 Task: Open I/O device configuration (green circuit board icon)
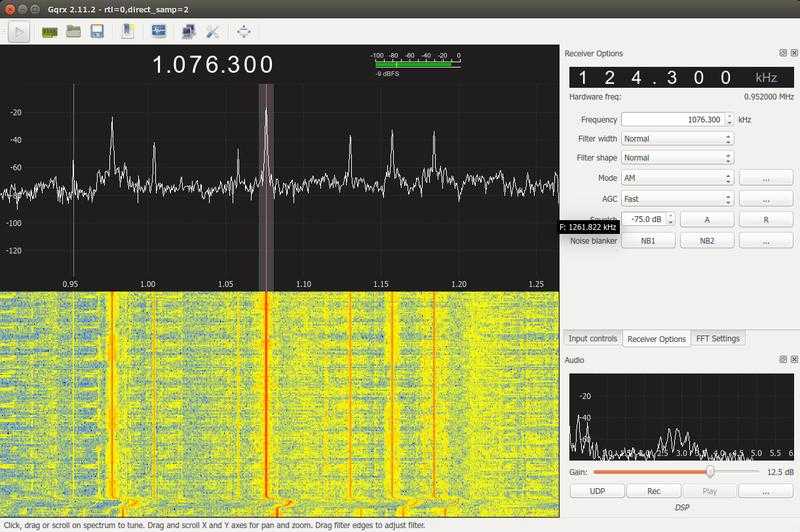coord(49,32)
